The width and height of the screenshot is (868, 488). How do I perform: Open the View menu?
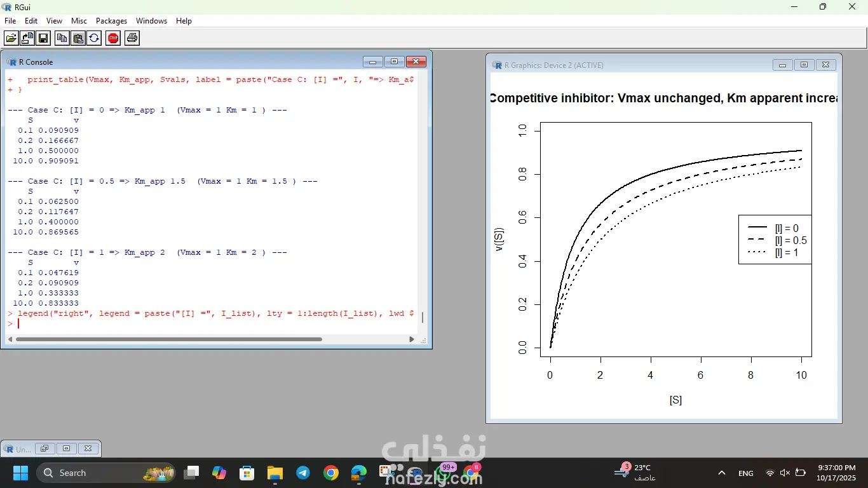pyautogui.click(x=54, y=21)
